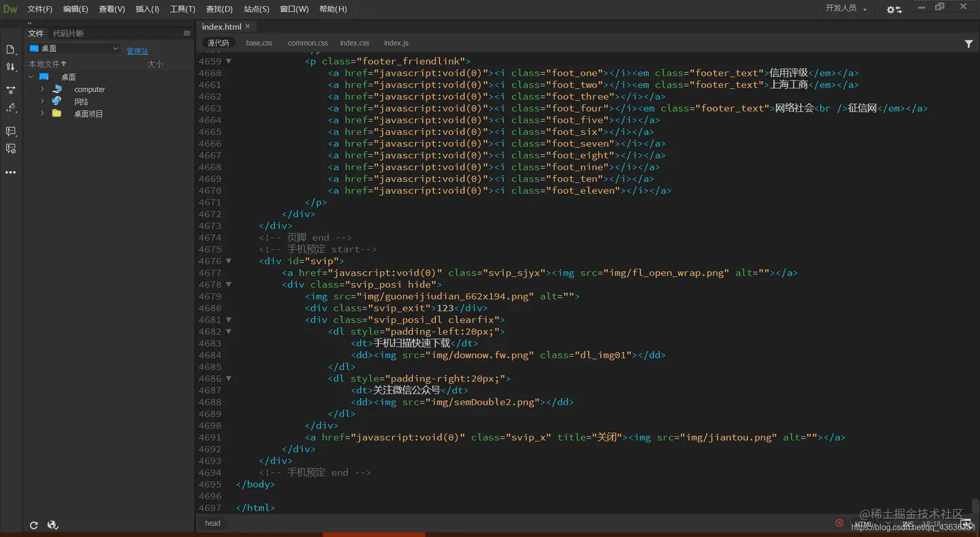The image size is (980, 537).
Task: Click the network globe icon in file tree
Action: tap(57, 101)
